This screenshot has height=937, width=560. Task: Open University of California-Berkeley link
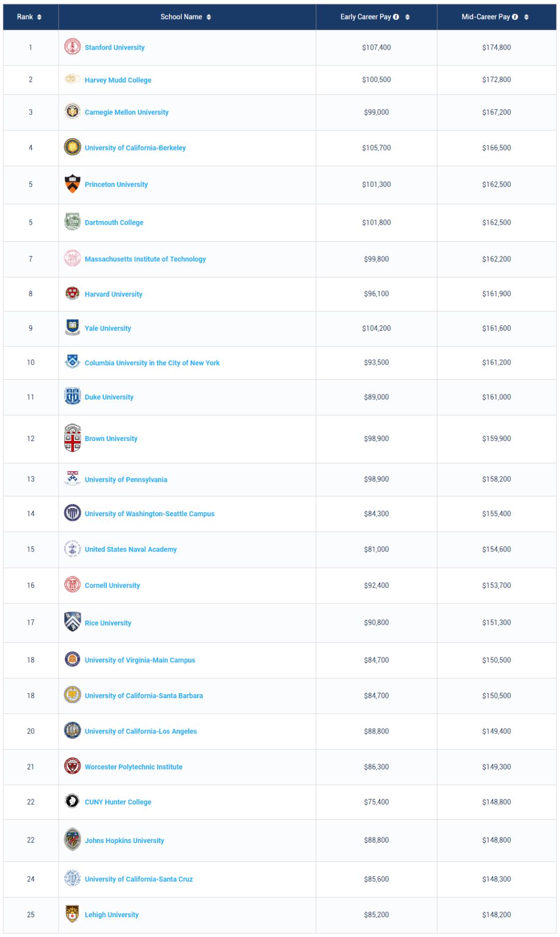[135, 148]
